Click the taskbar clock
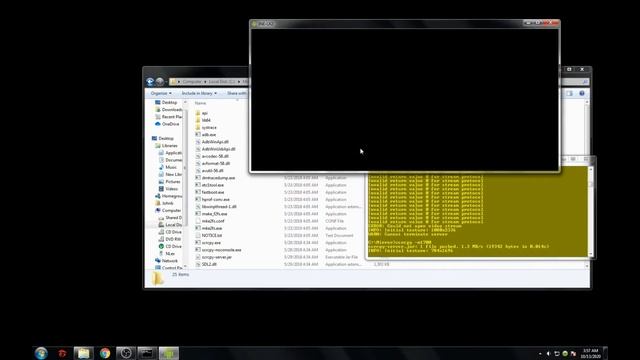 [590, 353]
